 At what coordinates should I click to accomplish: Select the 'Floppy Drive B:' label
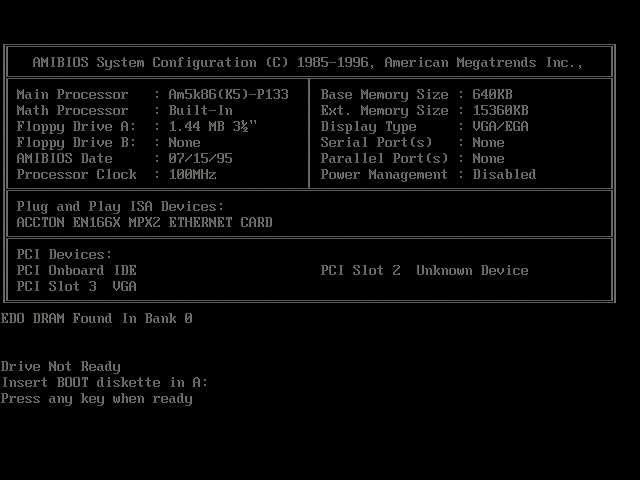[x=76, y=142]
